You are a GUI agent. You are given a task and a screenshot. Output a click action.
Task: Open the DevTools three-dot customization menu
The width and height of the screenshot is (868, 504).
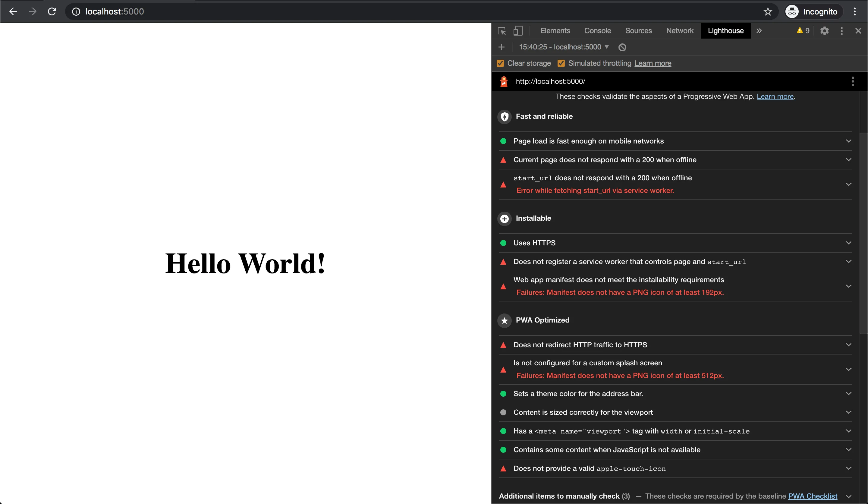point(841,31)
